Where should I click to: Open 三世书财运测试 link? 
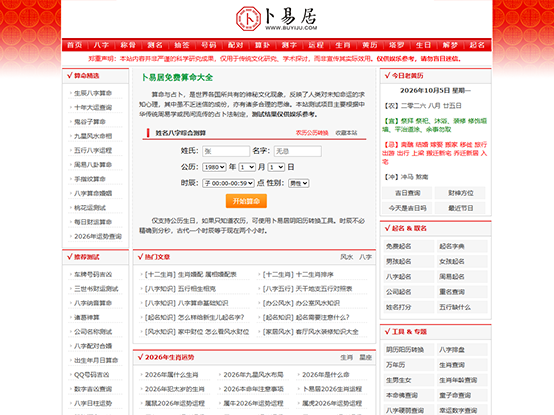click(x=96, y=289)
